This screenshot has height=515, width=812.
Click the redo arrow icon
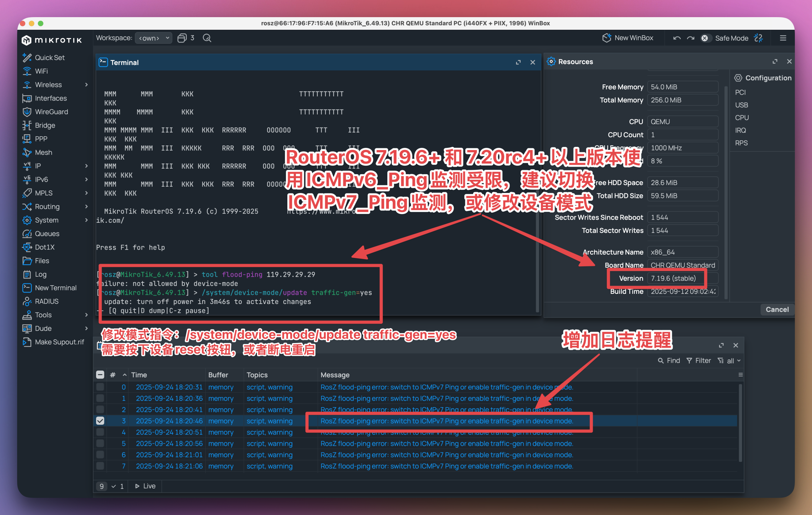pyautogui.click(x=690, y=38)
